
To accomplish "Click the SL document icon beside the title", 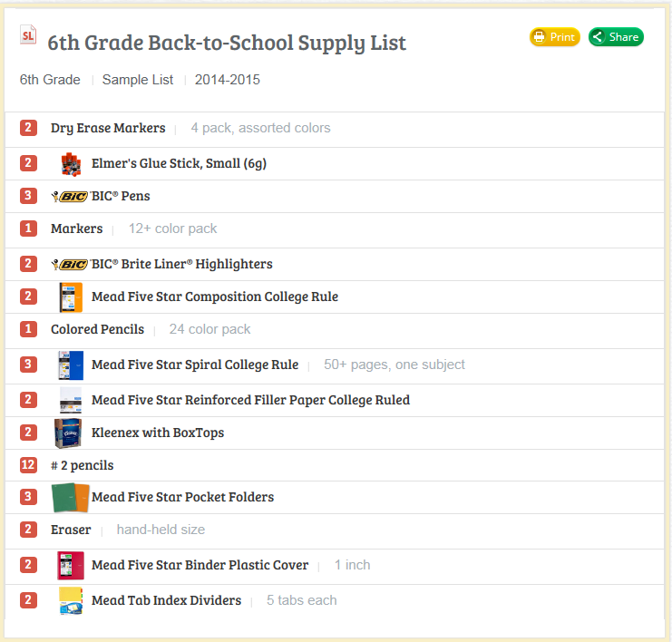I will 28,35.
